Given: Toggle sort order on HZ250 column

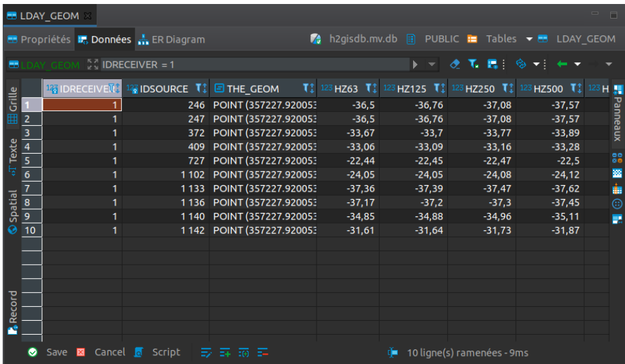Looking at the screenshot, I should click(x=510, y=88).
